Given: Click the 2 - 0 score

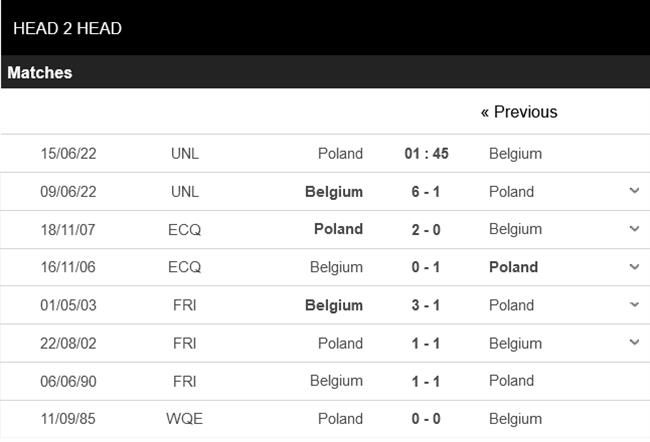Looking at the screenshot, I should tap(425, 229).
